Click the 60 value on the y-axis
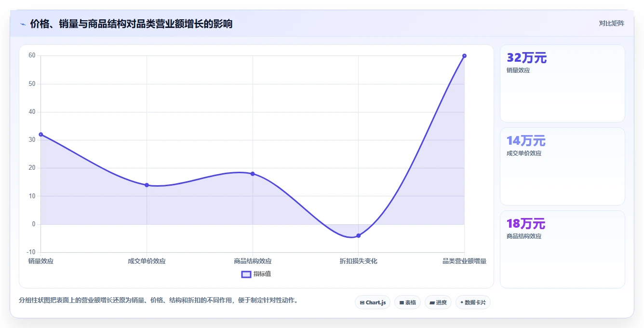644x328 pixels. click(32, 55)
